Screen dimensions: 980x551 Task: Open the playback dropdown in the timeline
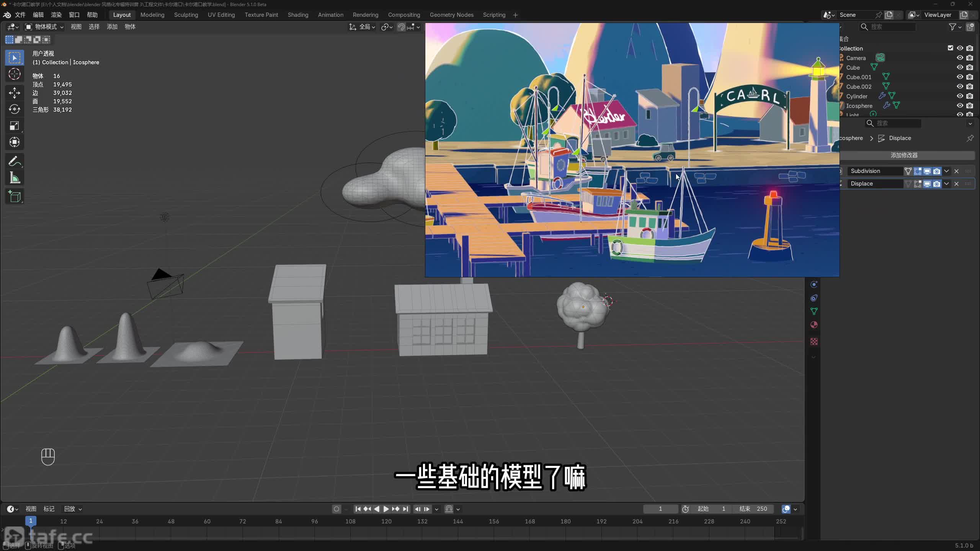[73, 509]
